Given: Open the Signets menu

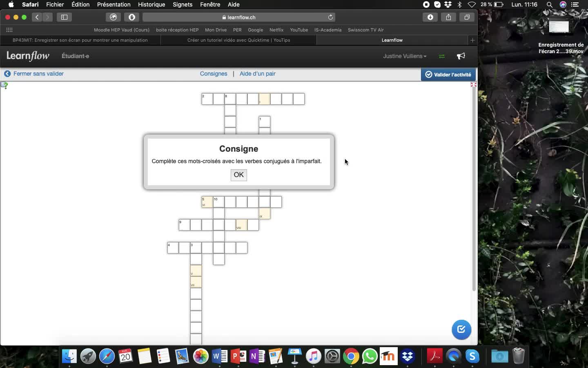Looking at the screenshot, I should click(x=183, y=4).
